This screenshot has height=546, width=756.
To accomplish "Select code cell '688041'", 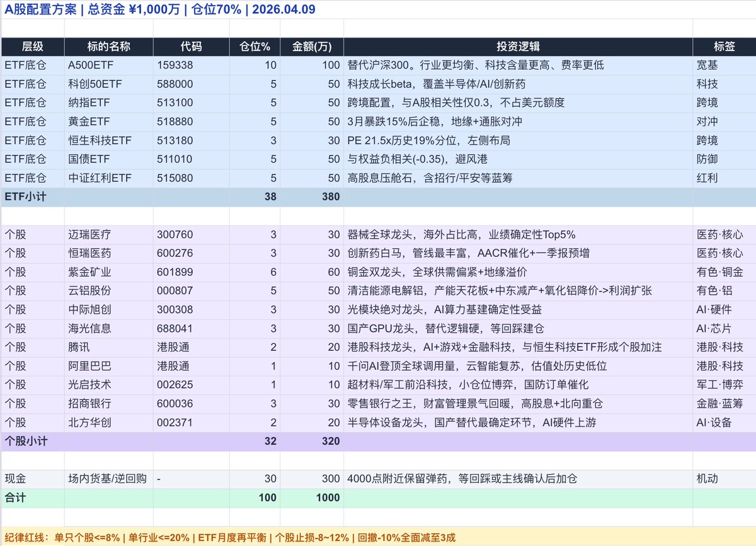I will (x=191, y=329).
